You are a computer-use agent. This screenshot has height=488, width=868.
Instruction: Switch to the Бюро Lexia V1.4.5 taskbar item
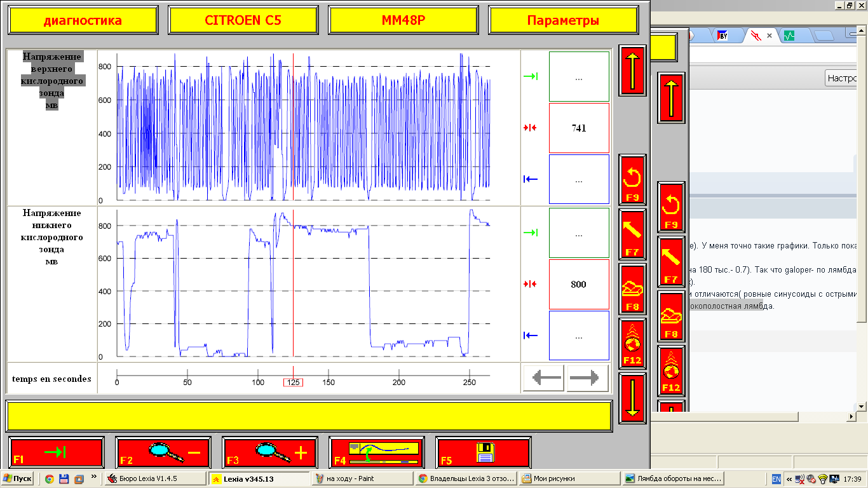(155, 478)
